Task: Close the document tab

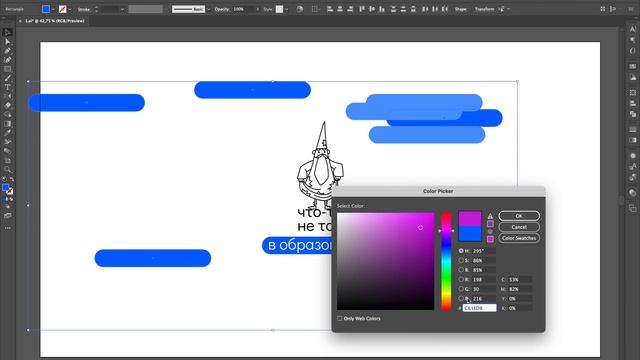Action: coord(20,21)
